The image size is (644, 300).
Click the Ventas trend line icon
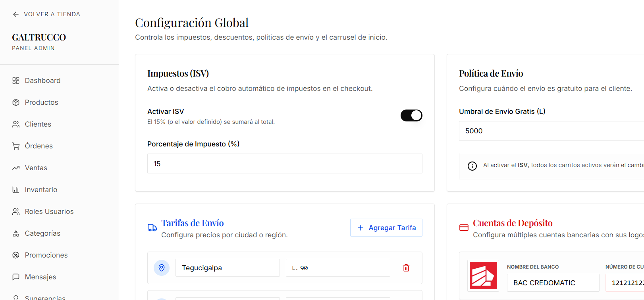(x=16, y=168)
